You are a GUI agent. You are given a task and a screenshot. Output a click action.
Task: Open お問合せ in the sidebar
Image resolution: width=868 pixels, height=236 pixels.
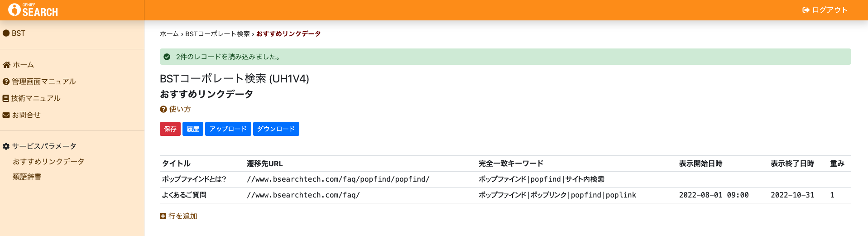(x=26, y=115)
